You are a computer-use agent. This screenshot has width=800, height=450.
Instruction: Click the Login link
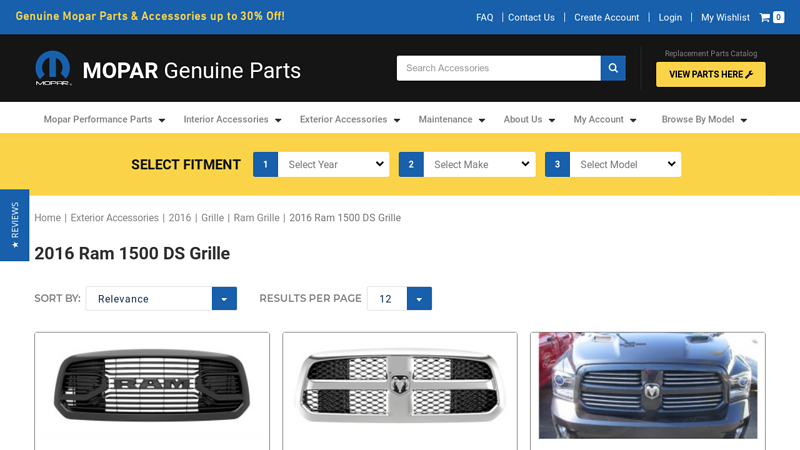click(x=670, y=17)
